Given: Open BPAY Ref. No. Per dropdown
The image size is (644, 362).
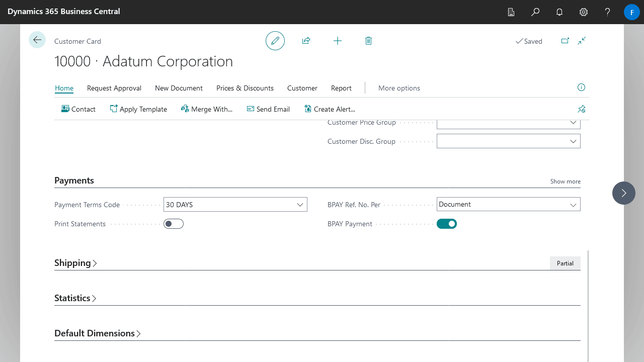Looking at the screenshot, I should point(573,205).
